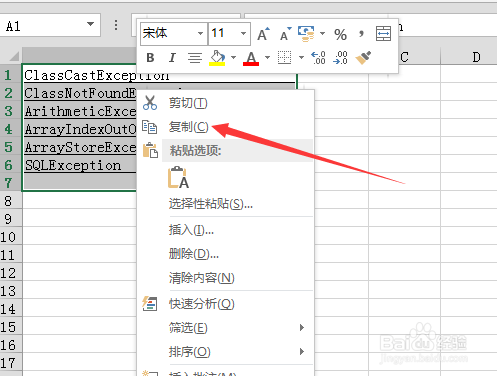This screenshot has height=376, width=497.
Task: Choose 清除内容(N) from context menu
Action: [225, 278]
